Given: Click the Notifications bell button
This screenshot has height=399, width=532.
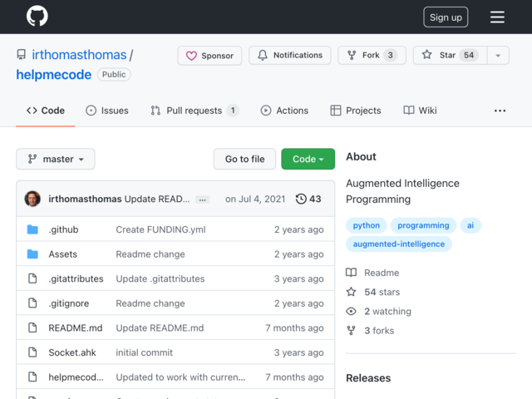Looking at the screenshot, I should (290, 56).
